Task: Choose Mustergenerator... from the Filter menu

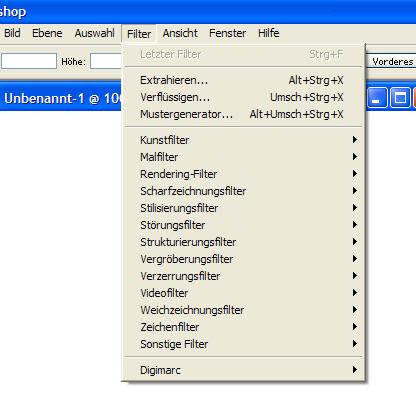Action: (243, 114)
